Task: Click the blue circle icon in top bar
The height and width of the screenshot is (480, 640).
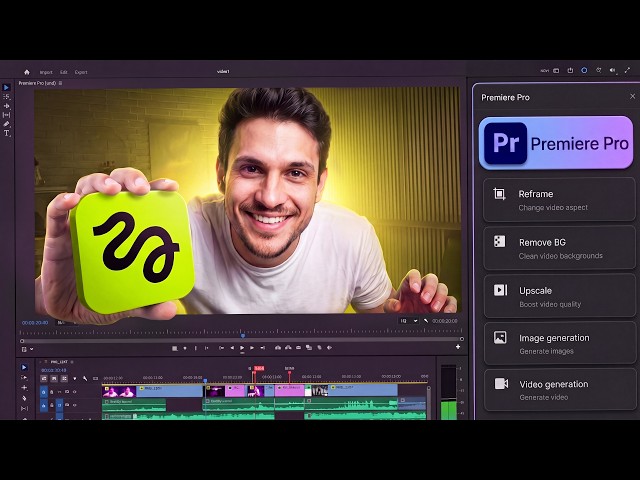Action: pos(584,71)
